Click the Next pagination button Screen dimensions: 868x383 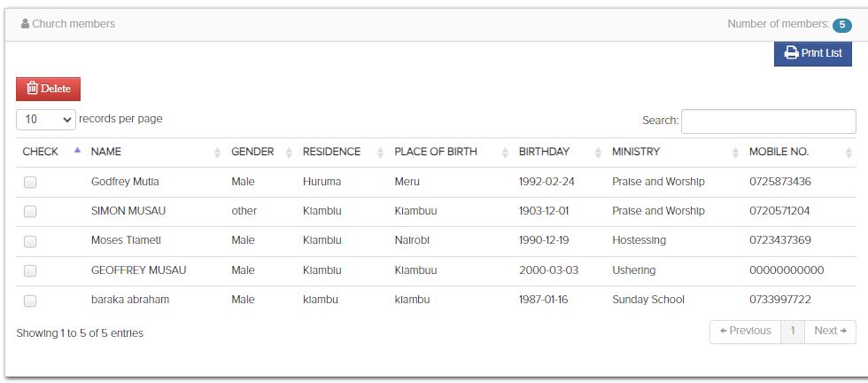[x=830, y=332]
